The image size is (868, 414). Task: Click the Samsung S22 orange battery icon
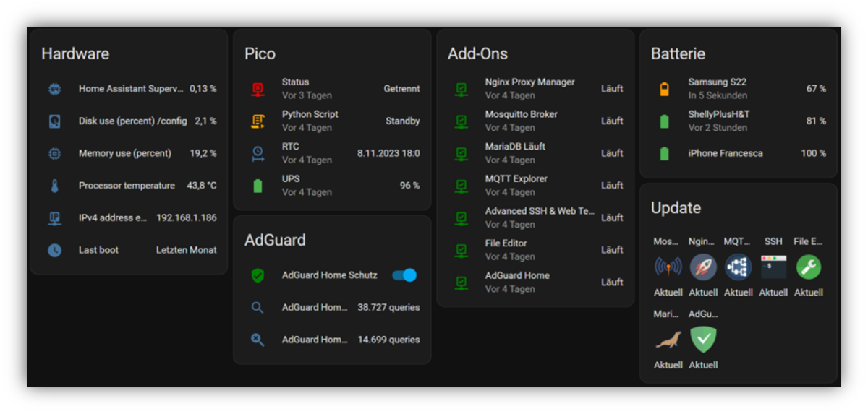tap(664, 89)
